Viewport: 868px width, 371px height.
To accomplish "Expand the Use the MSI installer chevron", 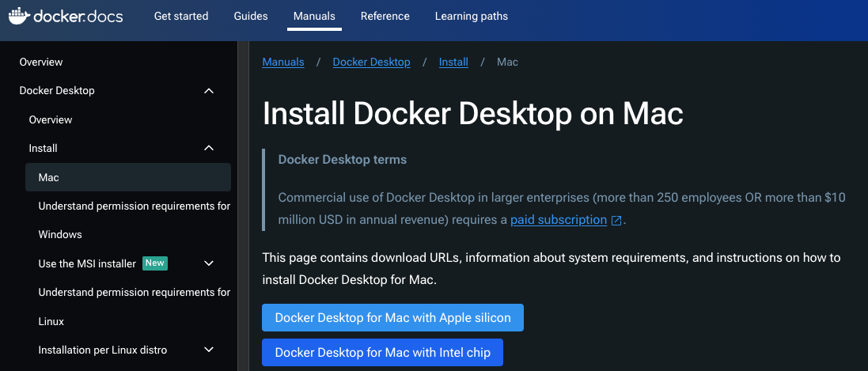I will click(x=209, y=263).
